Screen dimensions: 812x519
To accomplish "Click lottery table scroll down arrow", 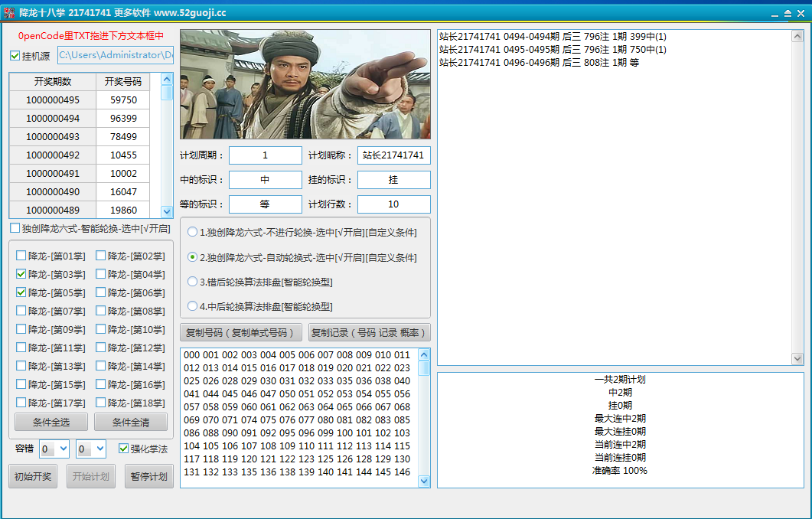I will (x=167, y=211).
